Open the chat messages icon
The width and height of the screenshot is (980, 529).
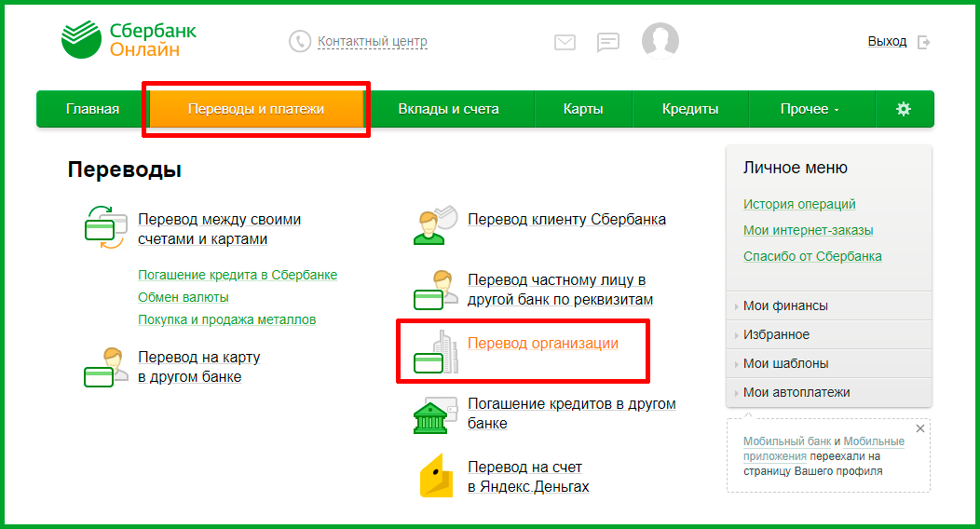608,43
